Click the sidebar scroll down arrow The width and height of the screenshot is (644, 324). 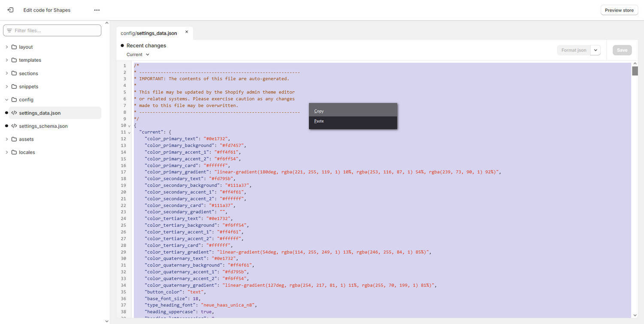pos(107,321)
